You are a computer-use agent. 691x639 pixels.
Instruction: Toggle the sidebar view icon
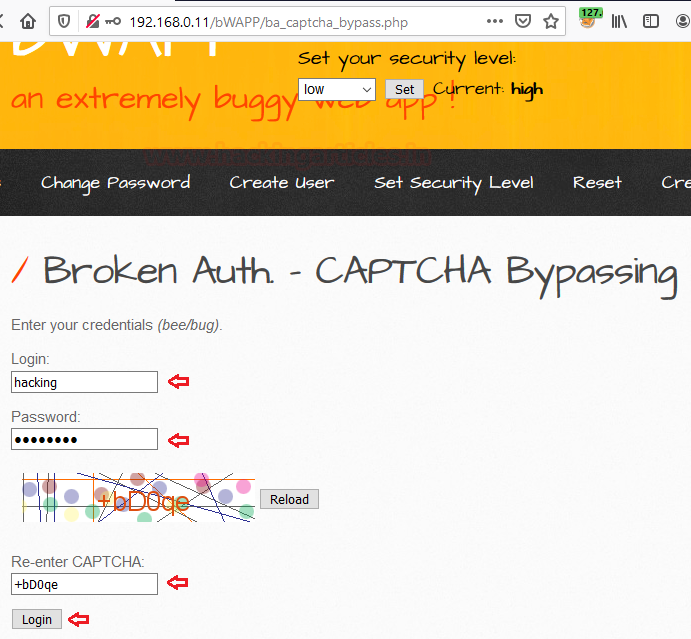click(650, 21)
